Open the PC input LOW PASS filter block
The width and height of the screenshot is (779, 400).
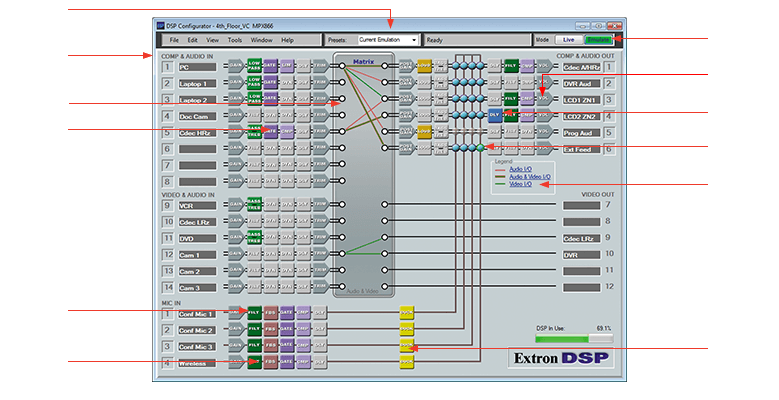[x=254, y=67]
